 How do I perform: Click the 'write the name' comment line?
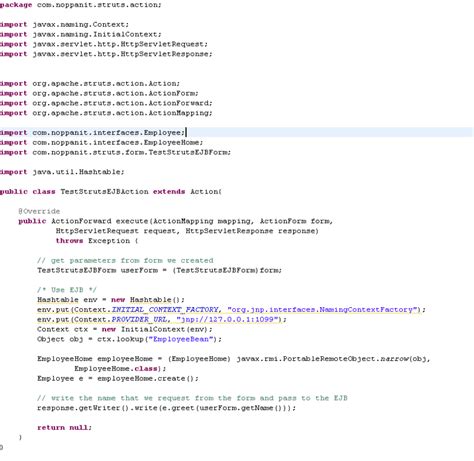192,398
